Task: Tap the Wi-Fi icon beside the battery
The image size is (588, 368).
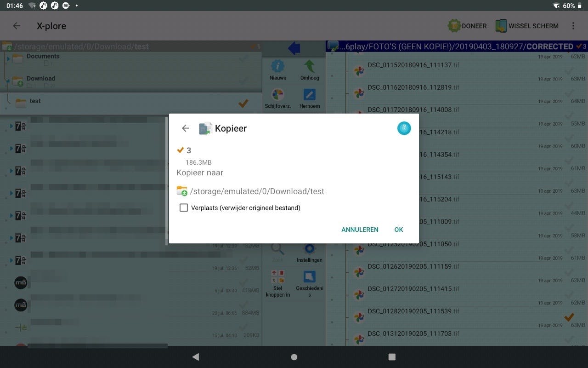Action: tap(556, 6)
